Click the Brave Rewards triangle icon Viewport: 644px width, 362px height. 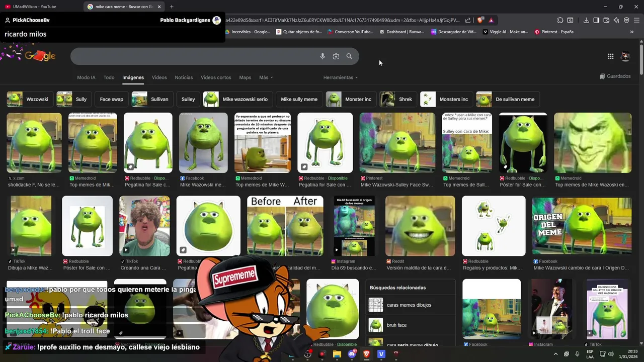tap(491, 20)
